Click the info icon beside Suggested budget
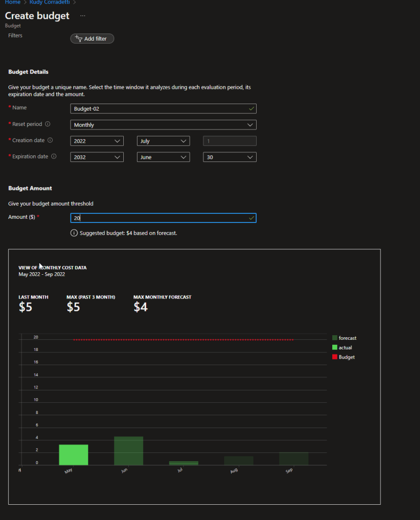This screenshot has width=420, height=520. tap(74, 233)
